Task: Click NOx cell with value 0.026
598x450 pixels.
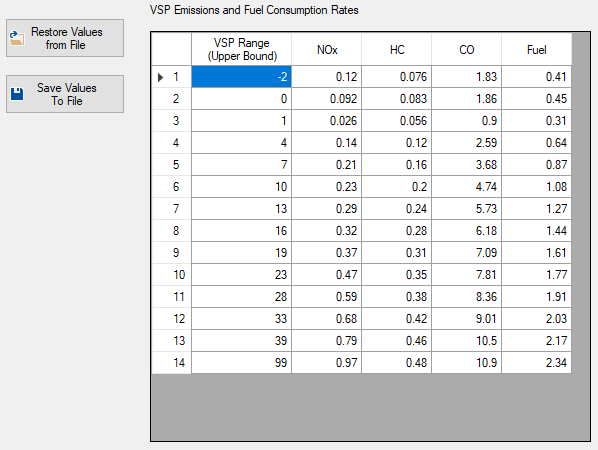Action: pyautogui.click(x=327, y=121)
